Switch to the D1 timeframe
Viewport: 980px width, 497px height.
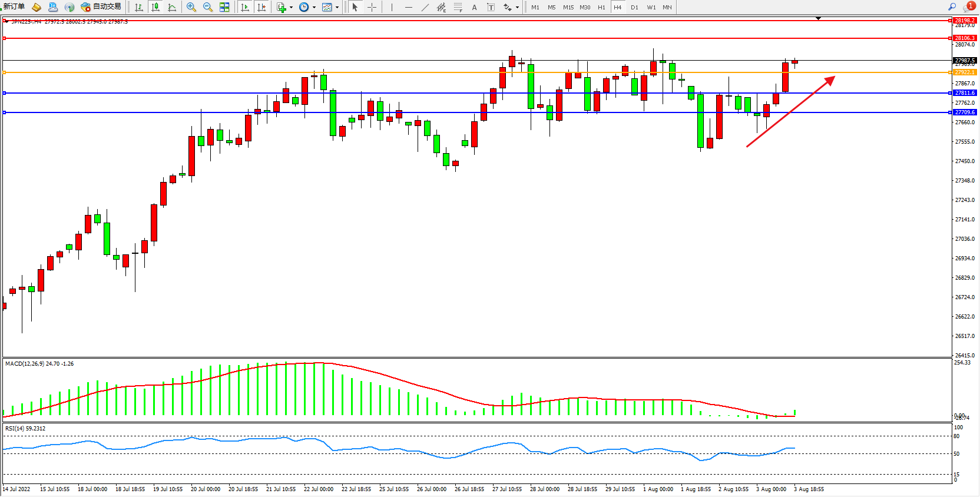(x=634, y=7)
